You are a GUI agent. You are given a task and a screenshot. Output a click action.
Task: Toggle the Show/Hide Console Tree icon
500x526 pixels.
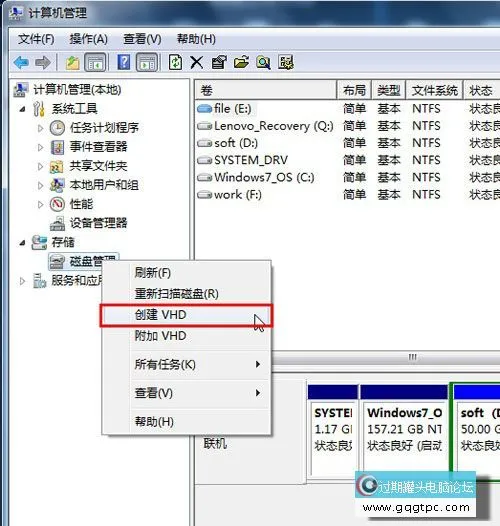point(95,62)
